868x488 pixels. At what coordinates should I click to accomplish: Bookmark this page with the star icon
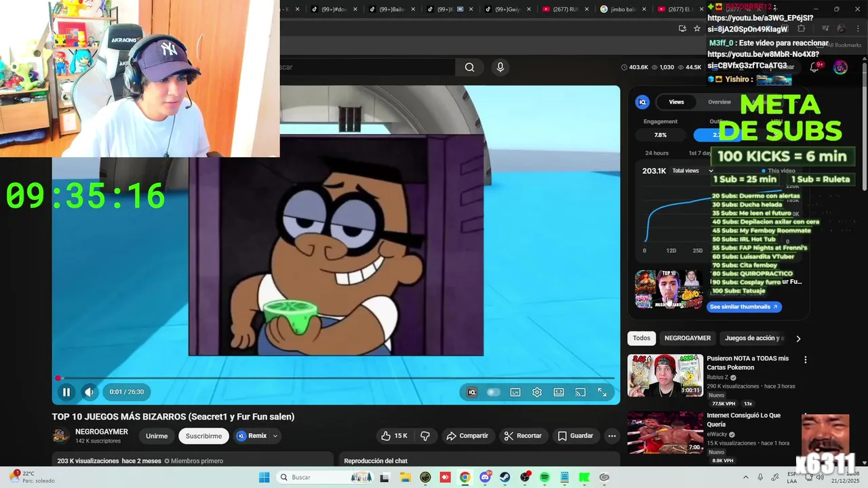pos(697,28)
